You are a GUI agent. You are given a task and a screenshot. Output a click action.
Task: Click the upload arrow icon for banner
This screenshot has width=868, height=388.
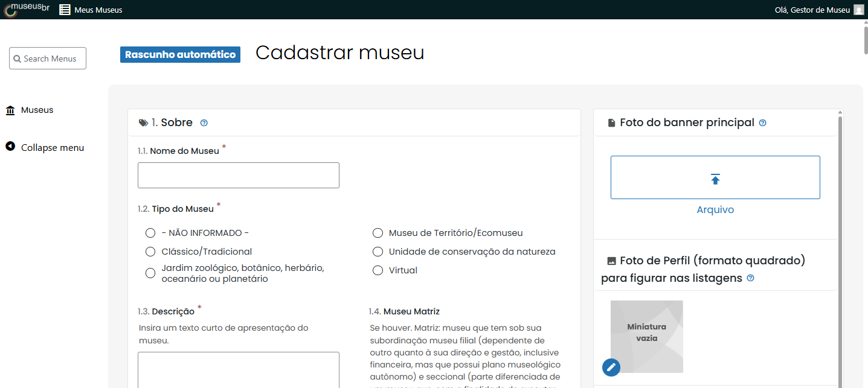point(715,179)
